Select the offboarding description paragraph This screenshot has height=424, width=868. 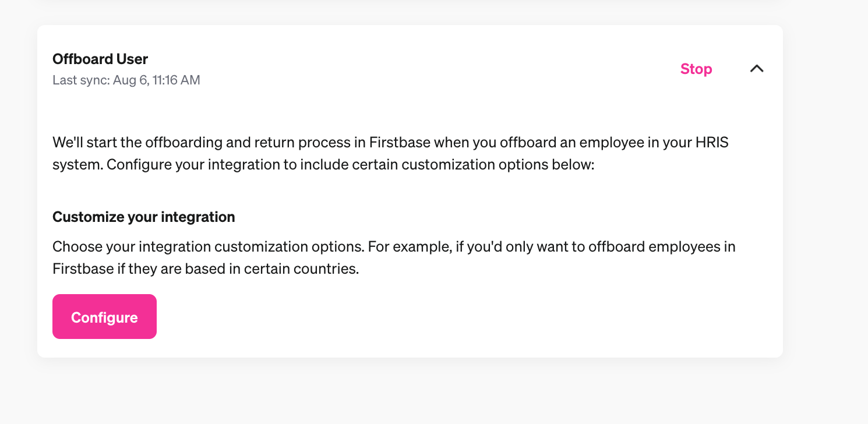(390, 153)
